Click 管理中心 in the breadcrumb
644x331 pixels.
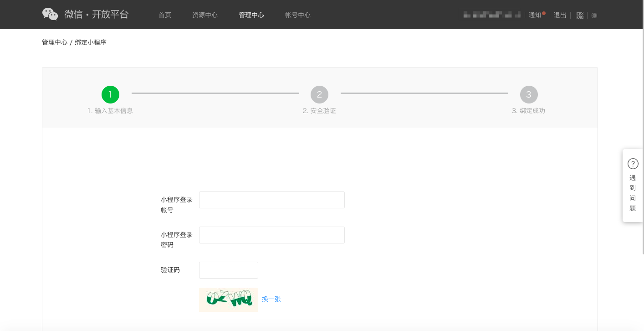pyautogui.click(x=55, y=42)
